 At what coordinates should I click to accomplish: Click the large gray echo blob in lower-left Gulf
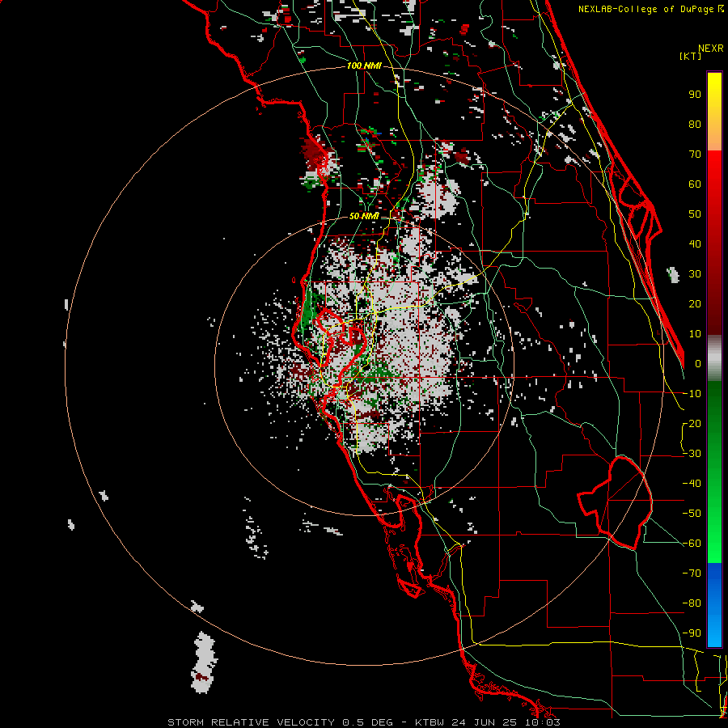tap(203, 662)
